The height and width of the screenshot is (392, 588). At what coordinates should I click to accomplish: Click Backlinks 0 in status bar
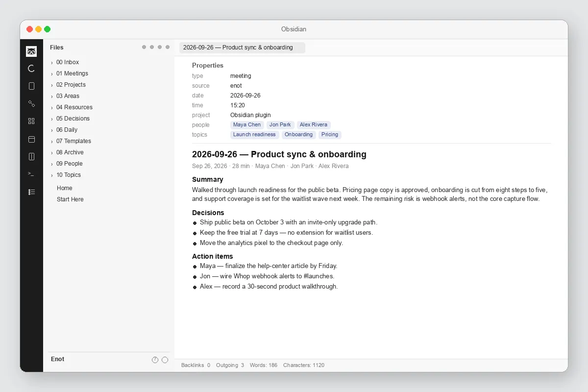coord(196,365)
